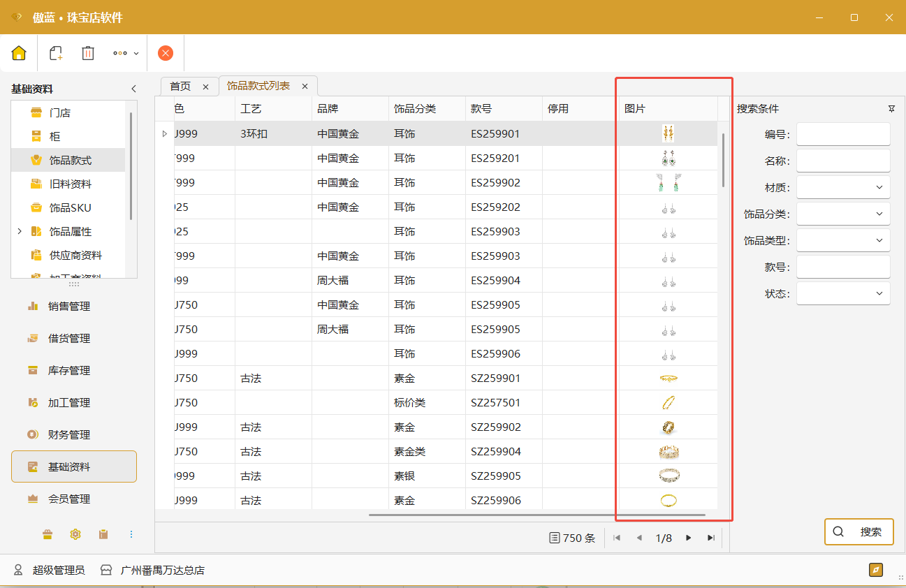
Task: Open the 库存管理 module
Action: 74,370
